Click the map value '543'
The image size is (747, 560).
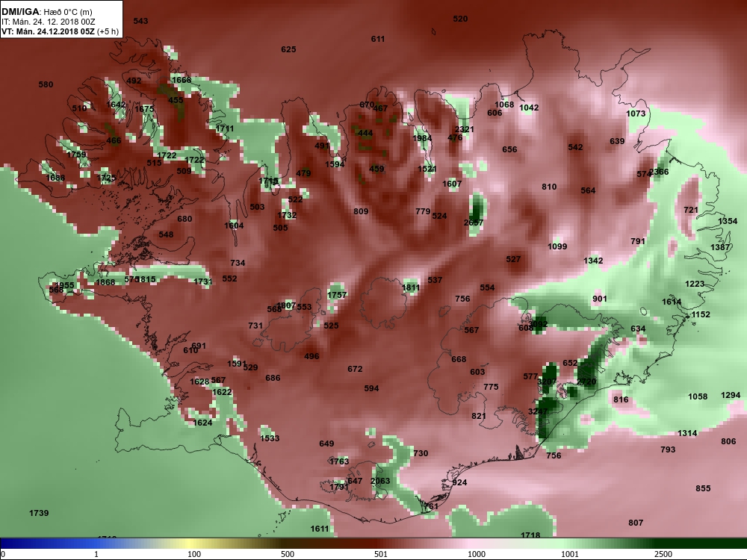tap(140, 21)
